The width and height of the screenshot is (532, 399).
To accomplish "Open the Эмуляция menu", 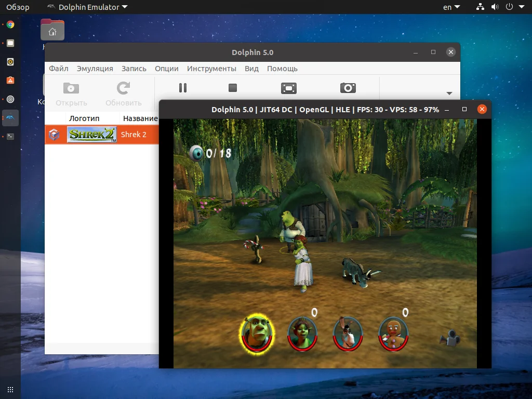I will 95,69.
